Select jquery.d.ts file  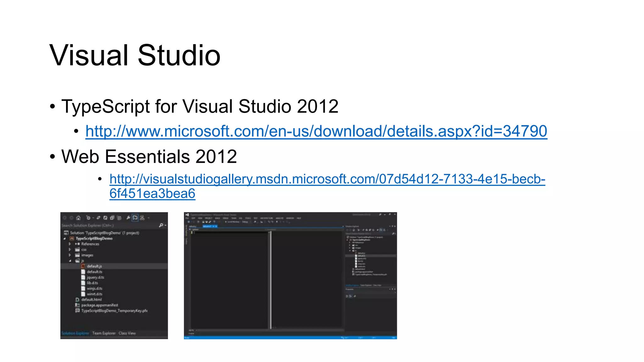(x=95, y=277)
